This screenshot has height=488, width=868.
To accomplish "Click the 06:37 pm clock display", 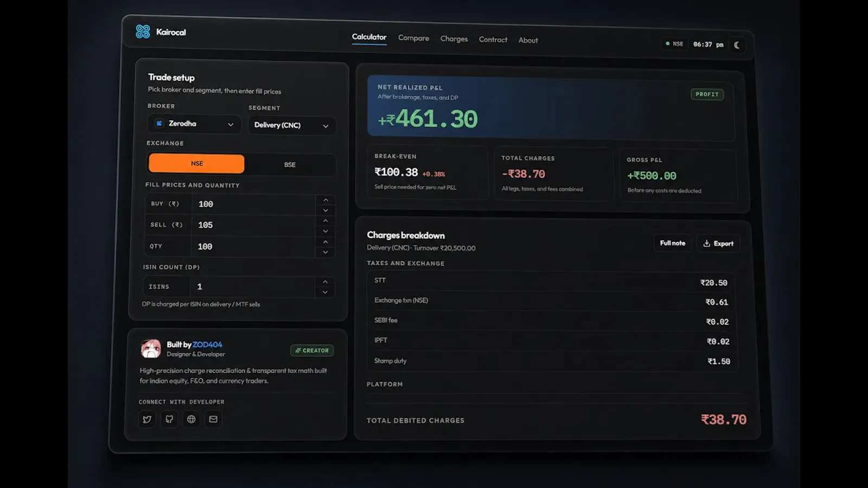I will (709, 44).
